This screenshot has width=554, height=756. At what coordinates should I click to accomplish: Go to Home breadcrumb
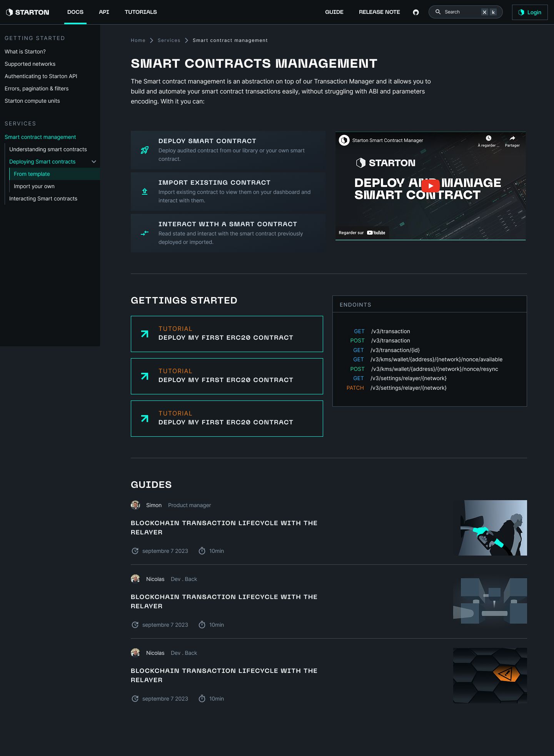point(138,40)
